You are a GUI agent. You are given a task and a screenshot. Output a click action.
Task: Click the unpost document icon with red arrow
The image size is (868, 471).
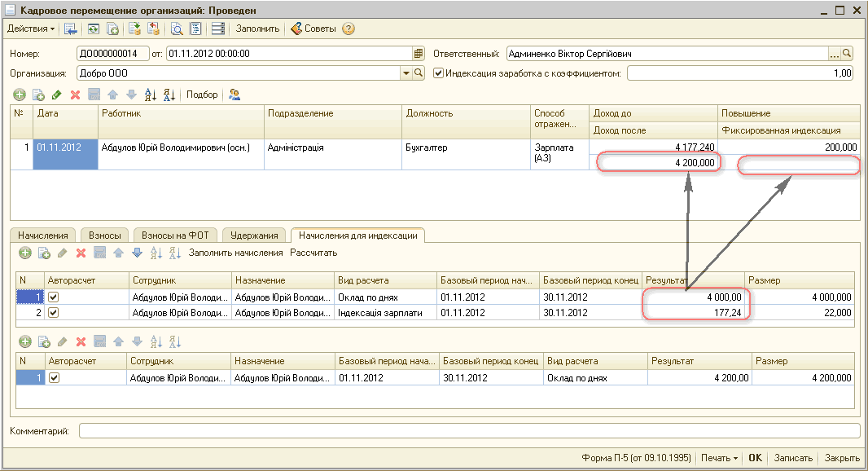tap(153, 29)
